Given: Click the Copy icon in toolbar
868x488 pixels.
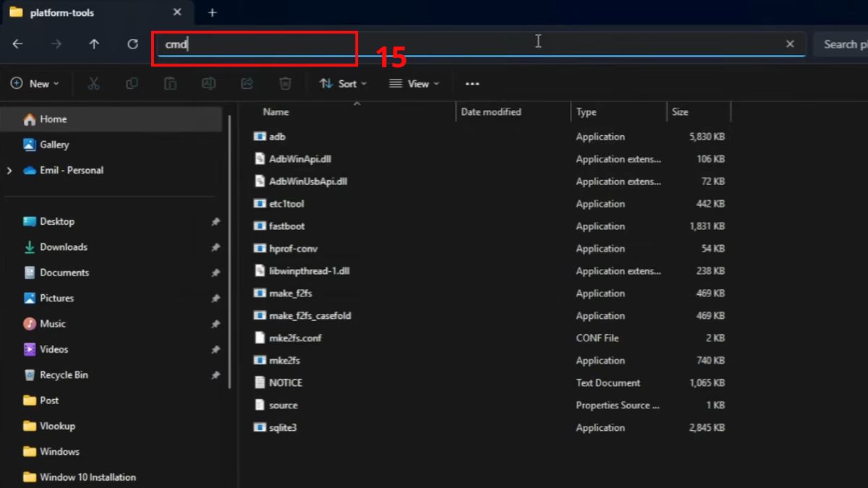Looking at the screenshot, I should 132,84.
